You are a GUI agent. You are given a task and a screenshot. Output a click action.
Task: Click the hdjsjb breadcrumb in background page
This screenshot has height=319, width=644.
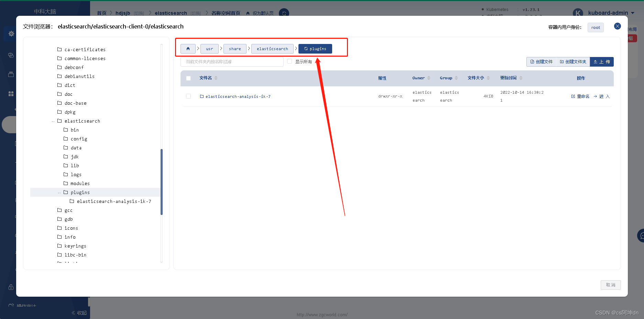click(123, 13)
